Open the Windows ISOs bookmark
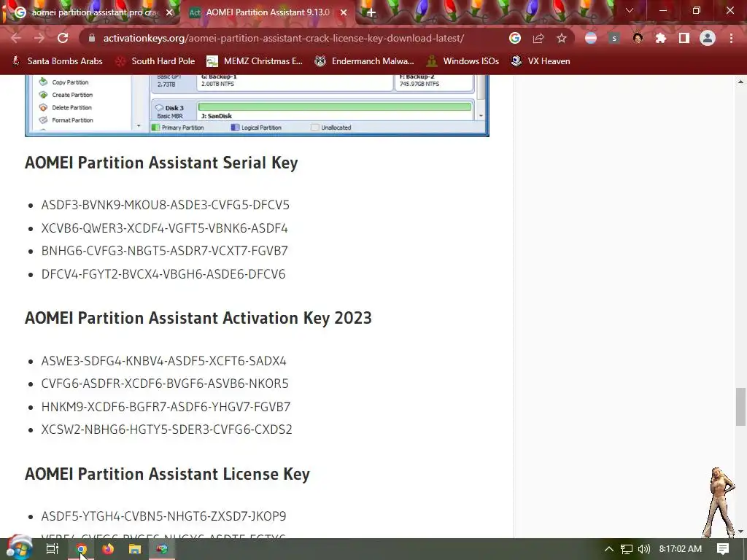This screenshot has height=560, width=747. pyautogui.click(x=463, y=61)
